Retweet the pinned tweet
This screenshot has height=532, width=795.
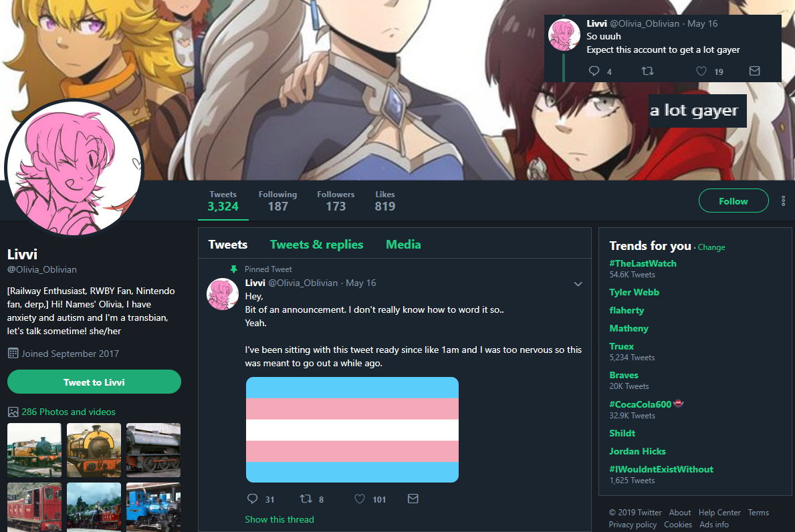[306, 499]
